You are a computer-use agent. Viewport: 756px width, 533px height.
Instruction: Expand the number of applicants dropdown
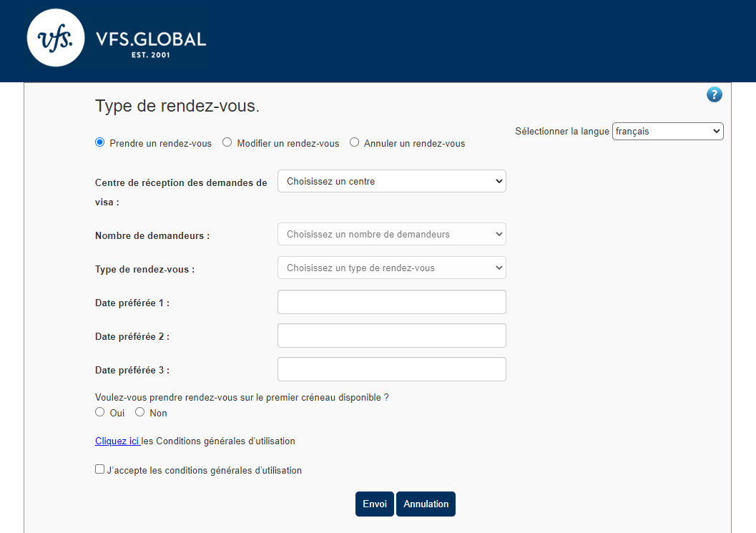[x=391, y=234]
